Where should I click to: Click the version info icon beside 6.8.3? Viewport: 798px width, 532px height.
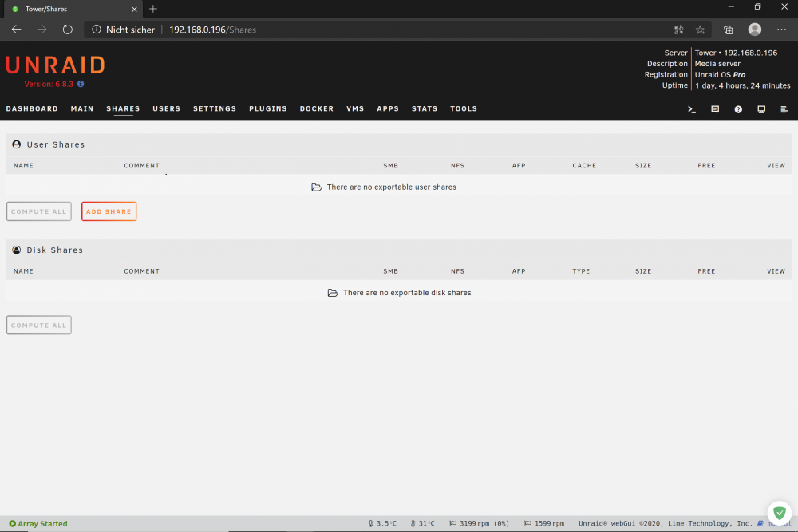click(x=81, y=84)
